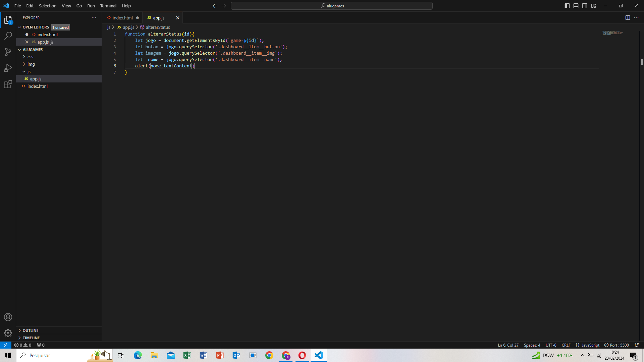This screenshot has width=644, height=362.
Task: Open the Accounts icon in activity bar
Action: tap(8, 317)
